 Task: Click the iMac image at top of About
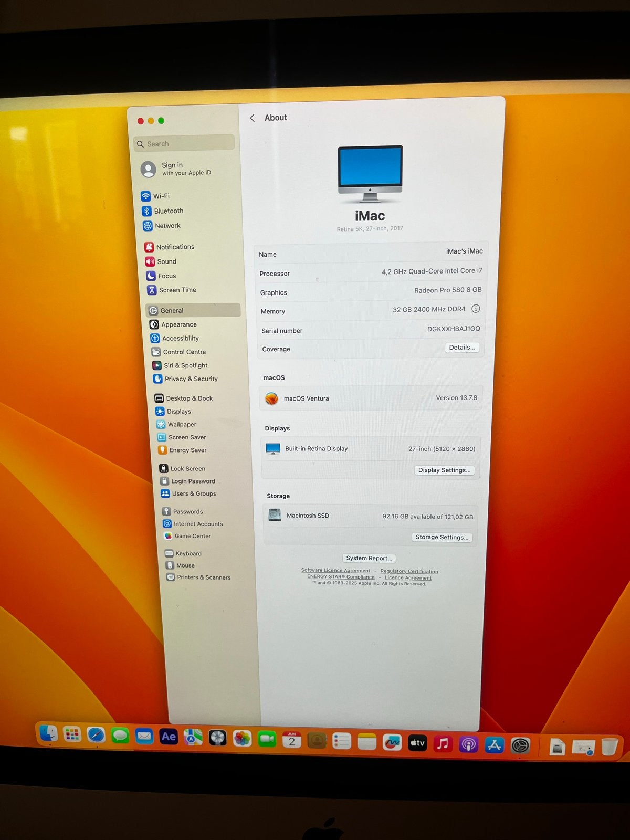370,174
